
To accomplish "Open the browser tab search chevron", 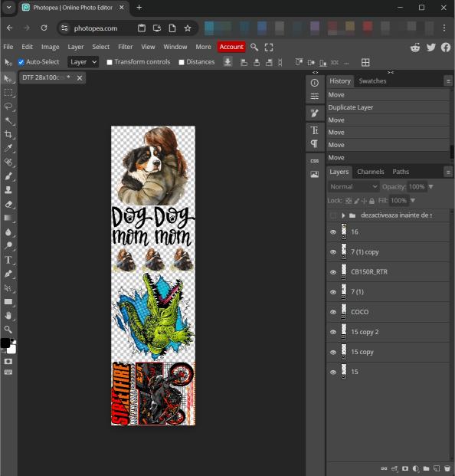I will click(x=8, y=8).
